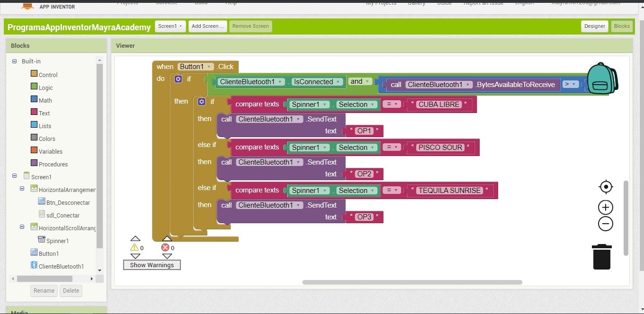Select Variables in the Built-in list

[51, 151]
